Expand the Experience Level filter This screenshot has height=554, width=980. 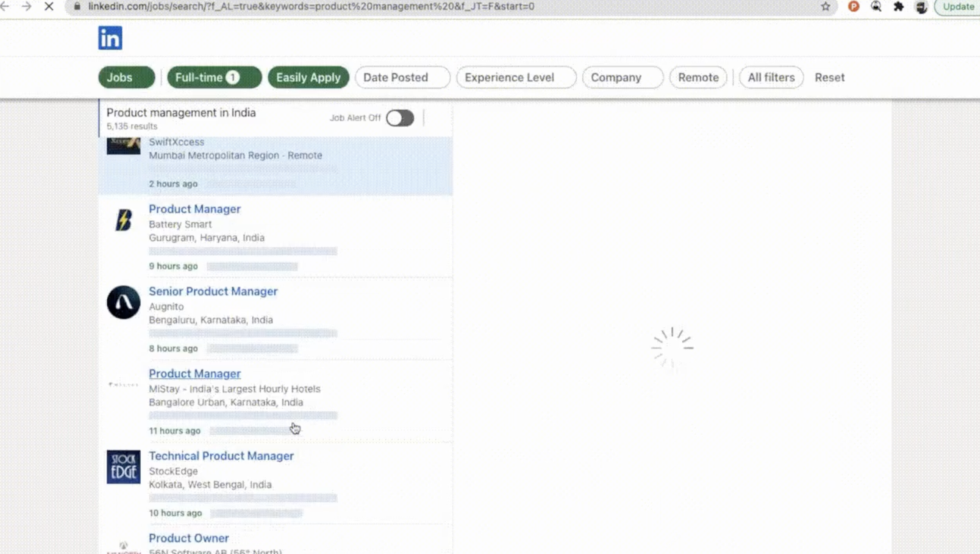(x=516, y=77)
